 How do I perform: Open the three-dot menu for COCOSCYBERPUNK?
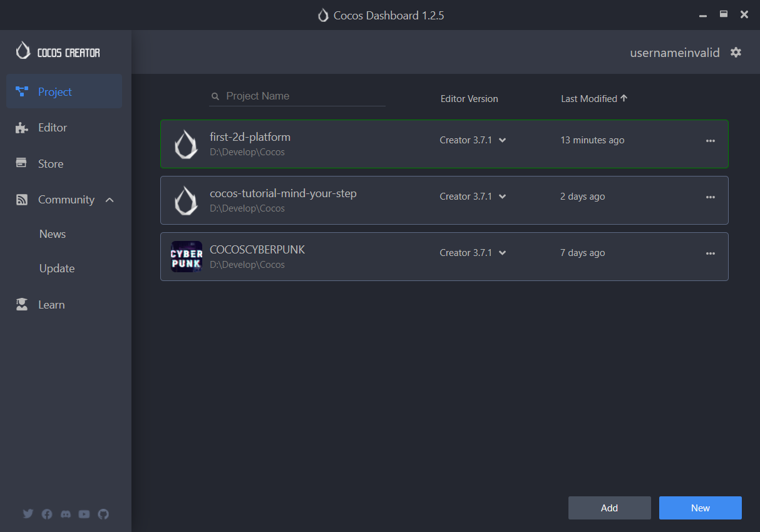tap(710, 253)
